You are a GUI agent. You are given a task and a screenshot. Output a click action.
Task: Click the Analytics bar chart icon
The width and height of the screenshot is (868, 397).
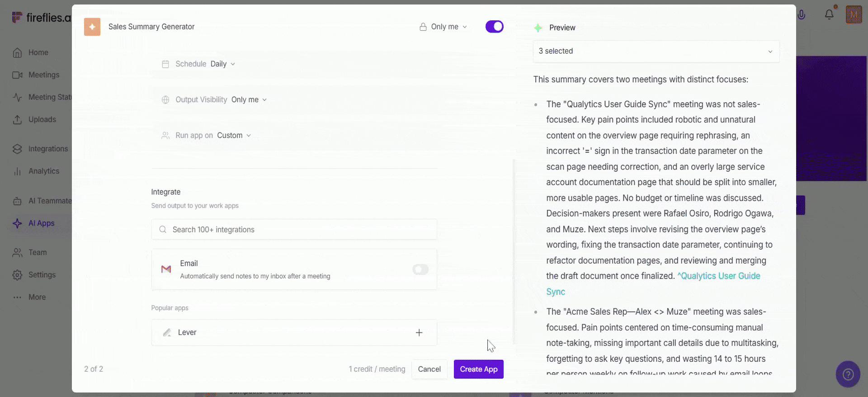(x=17, y=171)
